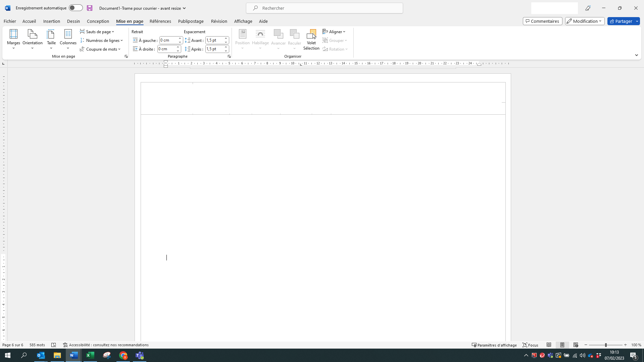
Task: Increase the Avant spacing value
Action: 226,39
